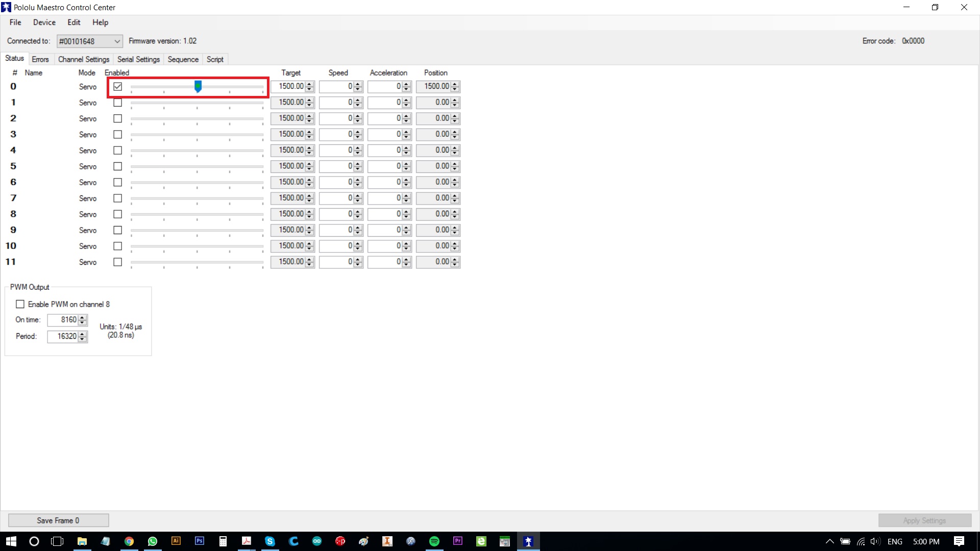980x551 pixels.
Task: Click the Save Frame 0 button
Action: click(58, 520)
